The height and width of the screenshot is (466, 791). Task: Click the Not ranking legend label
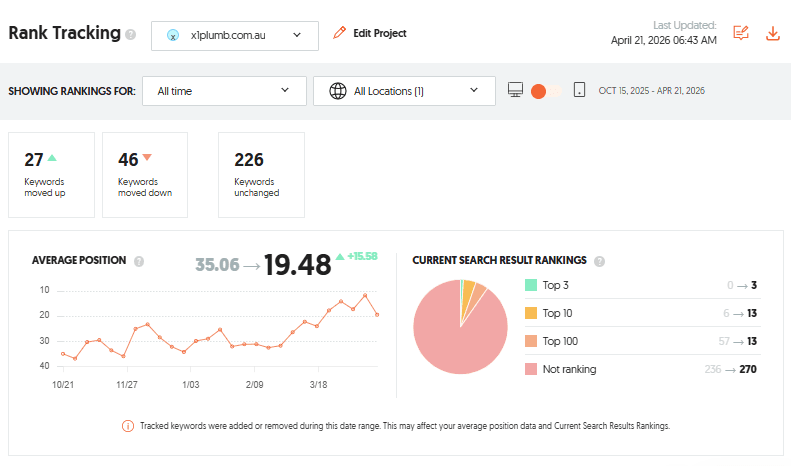570,369
